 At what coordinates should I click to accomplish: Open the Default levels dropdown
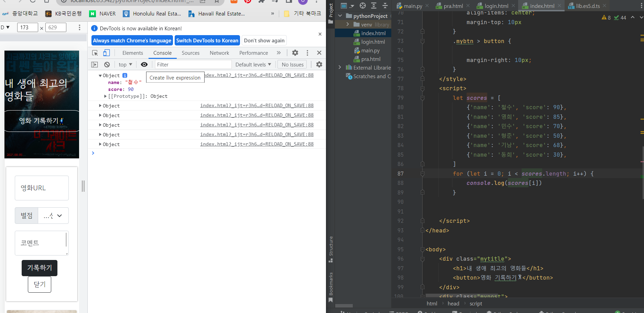(253, 64)
